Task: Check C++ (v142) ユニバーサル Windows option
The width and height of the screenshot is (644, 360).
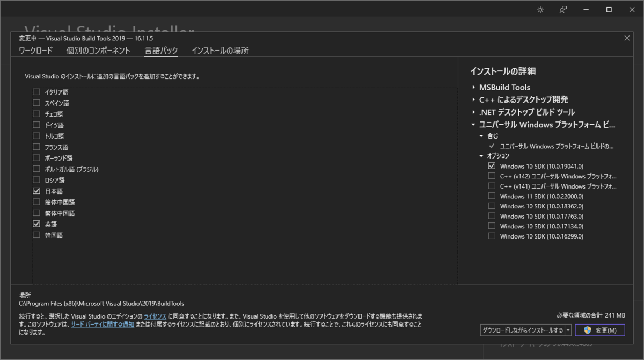Action: point(492,176)
